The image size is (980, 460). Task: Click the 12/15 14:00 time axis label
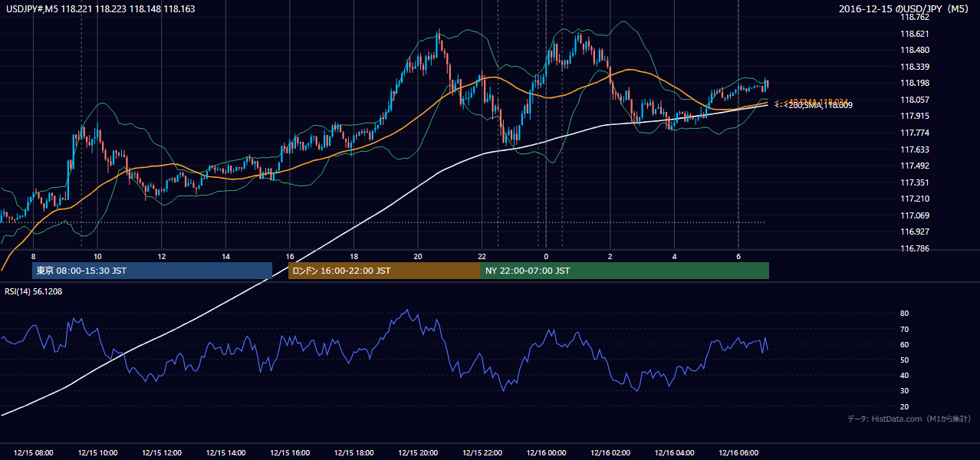[226, 453]
